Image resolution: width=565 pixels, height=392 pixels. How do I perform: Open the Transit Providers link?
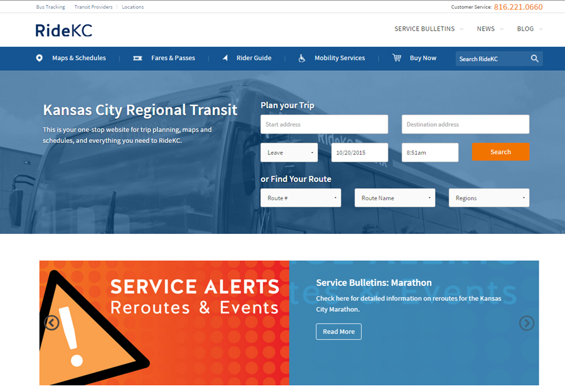[x=94, y=7]
